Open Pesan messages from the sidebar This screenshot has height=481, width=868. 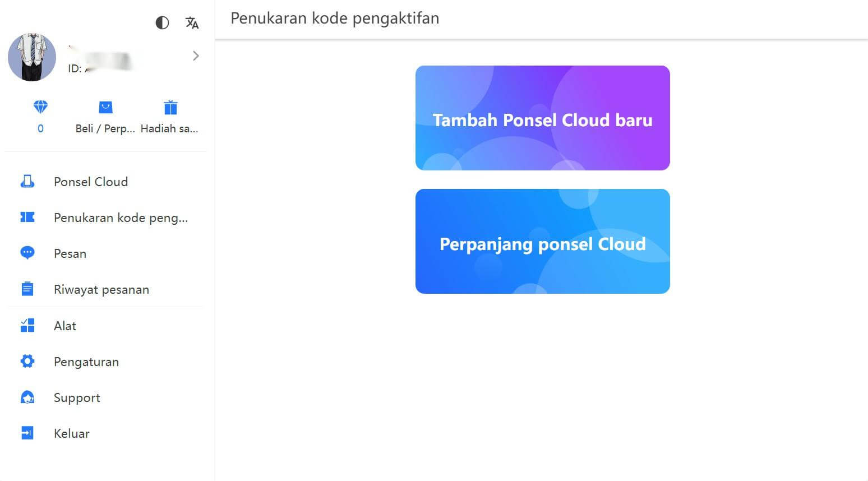[x=70, y=253]
